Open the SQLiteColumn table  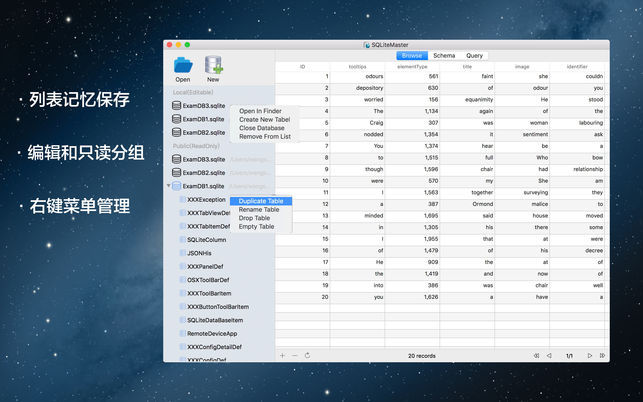[207, 240]
